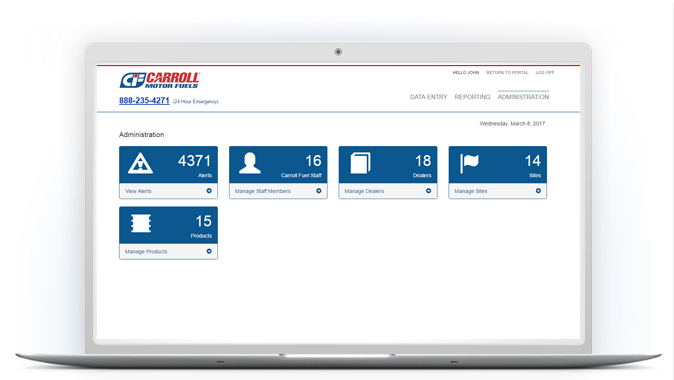Click the Products ticket icon

pyautogui.click(x=141, y=224)
